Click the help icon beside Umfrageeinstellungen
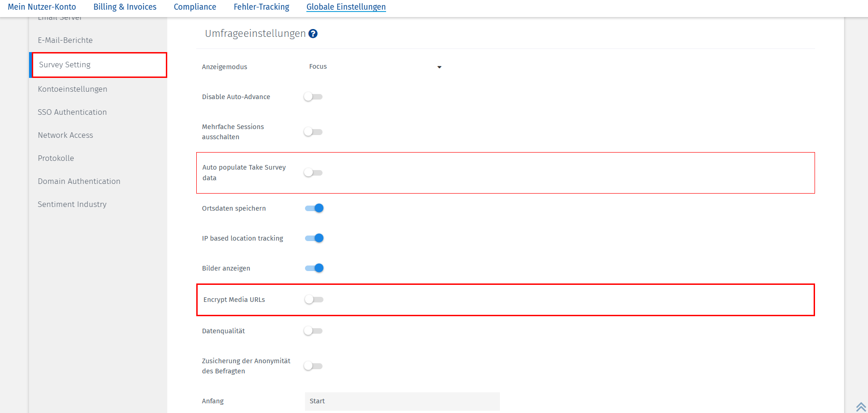868x413 pixels. coord(313,34)
